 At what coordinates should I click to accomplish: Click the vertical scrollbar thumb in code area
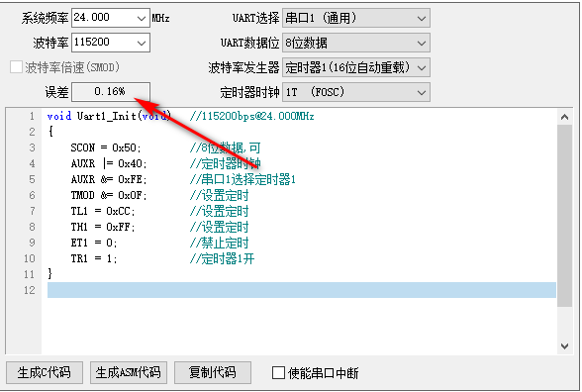(564, 216)
